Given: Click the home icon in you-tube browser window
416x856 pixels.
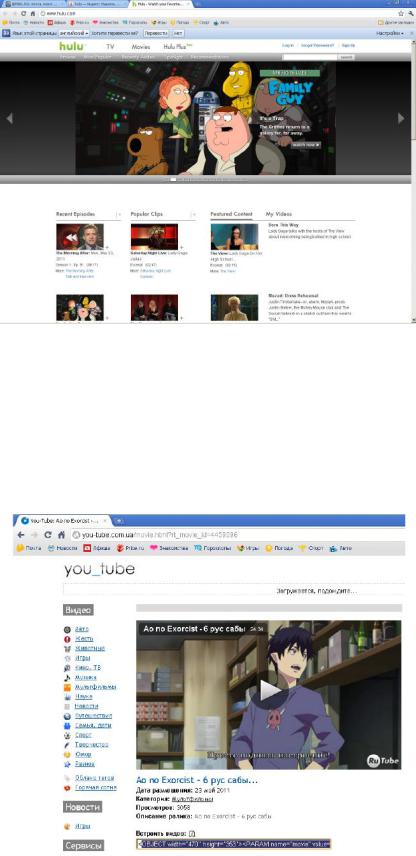Looking at the screenshot, I should click(x=61, y=534).
